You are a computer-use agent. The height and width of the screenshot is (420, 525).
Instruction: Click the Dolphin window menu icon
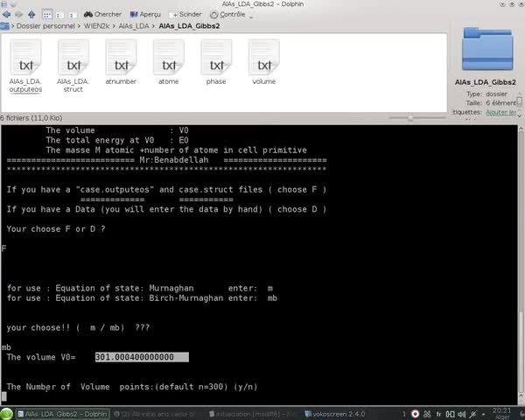pyautogui.click(x=3, y=3)
